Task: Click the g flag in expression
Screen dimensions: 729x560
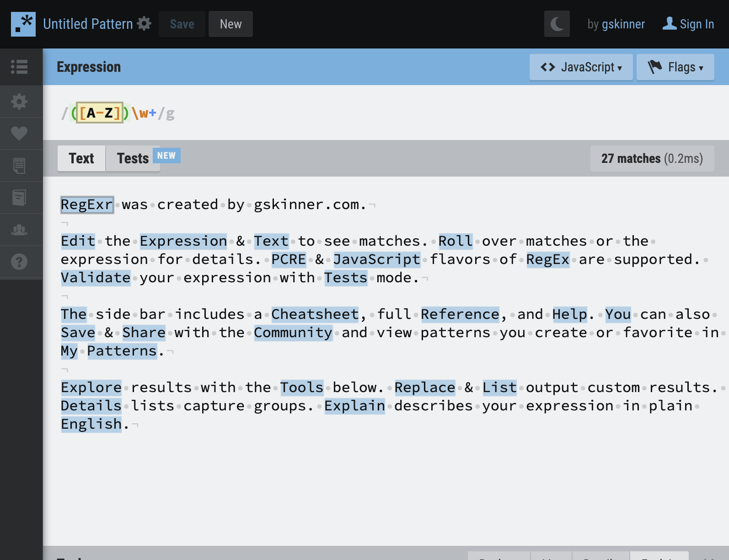Action: (x=170, y=113)
